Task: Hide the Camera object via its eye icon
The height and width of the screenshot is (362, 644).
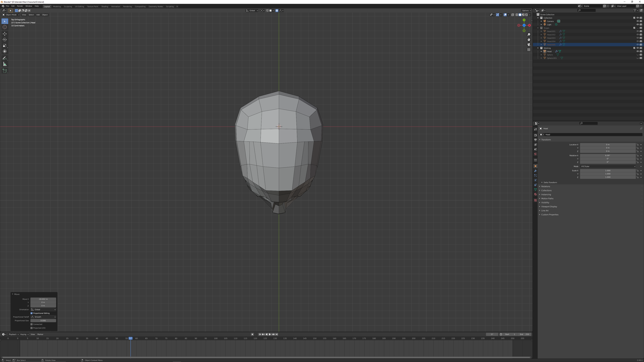Action: click(x=637, y=21)
